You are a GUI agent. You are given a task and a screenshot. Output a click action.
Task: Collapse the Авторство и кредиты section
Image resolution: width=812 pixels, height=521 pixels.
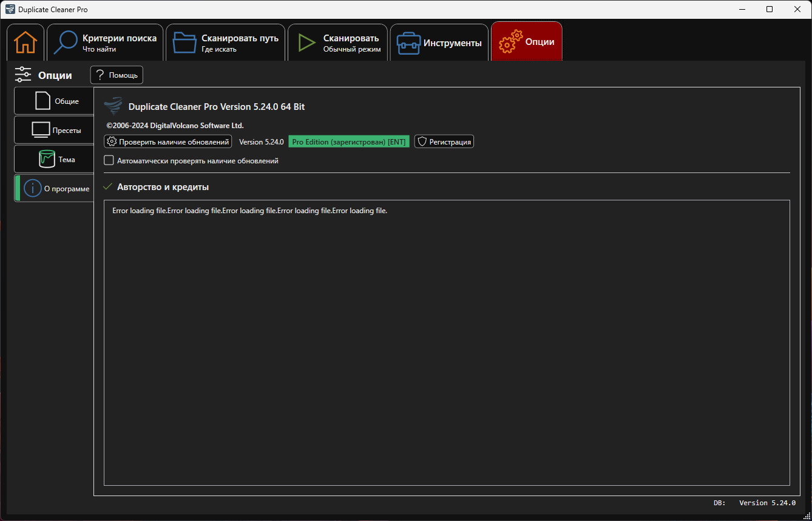pyautogui.click(x=108, y=187)
